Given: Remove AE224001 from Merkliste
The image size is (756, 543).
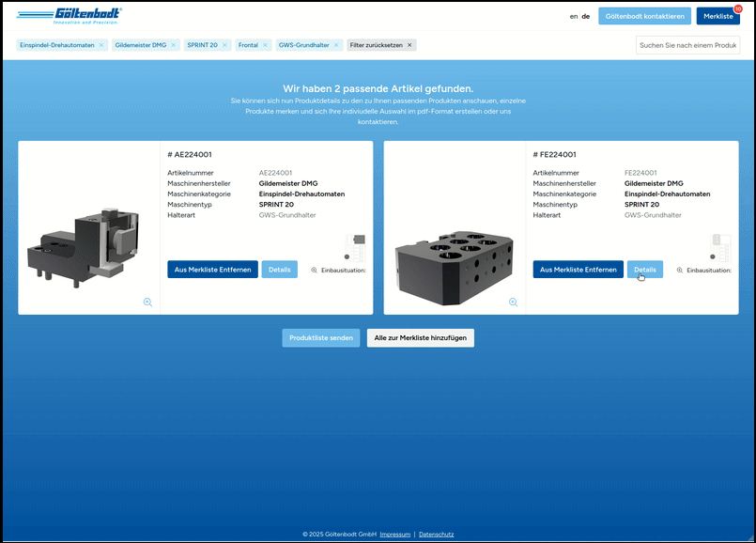Looking at the screenshot, I should point(212,270).
